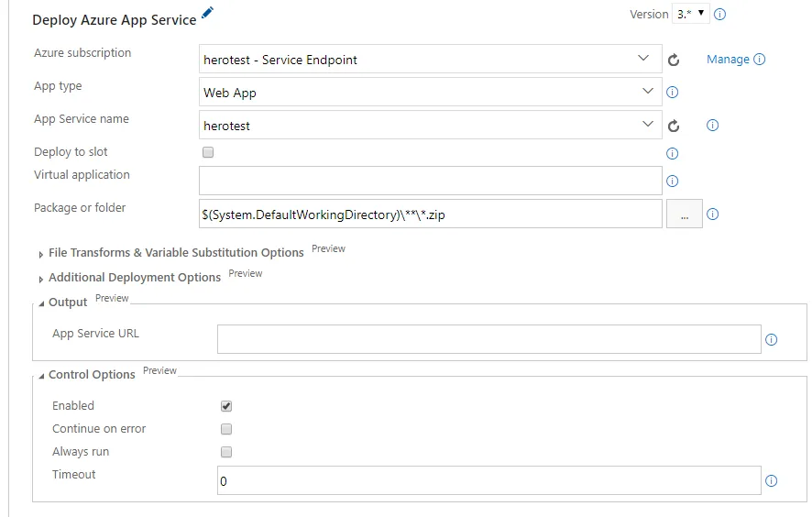
Task: Show info for App type field
Action: pos(672,93)
